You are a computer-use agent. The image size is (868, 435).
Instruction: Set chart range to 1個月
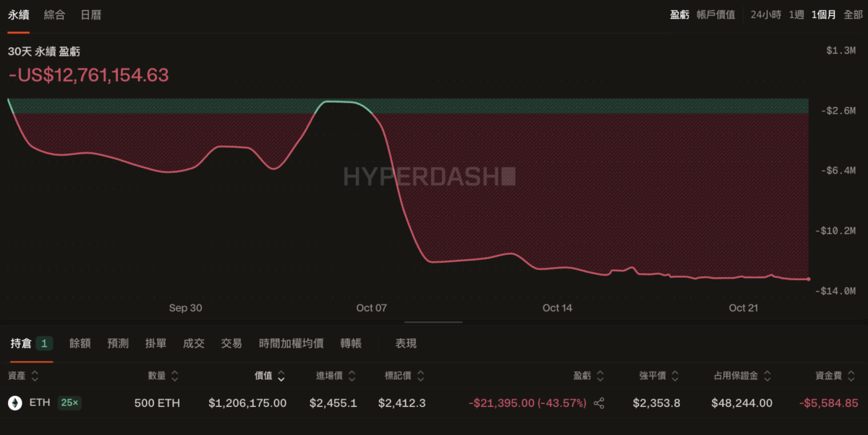823,14
